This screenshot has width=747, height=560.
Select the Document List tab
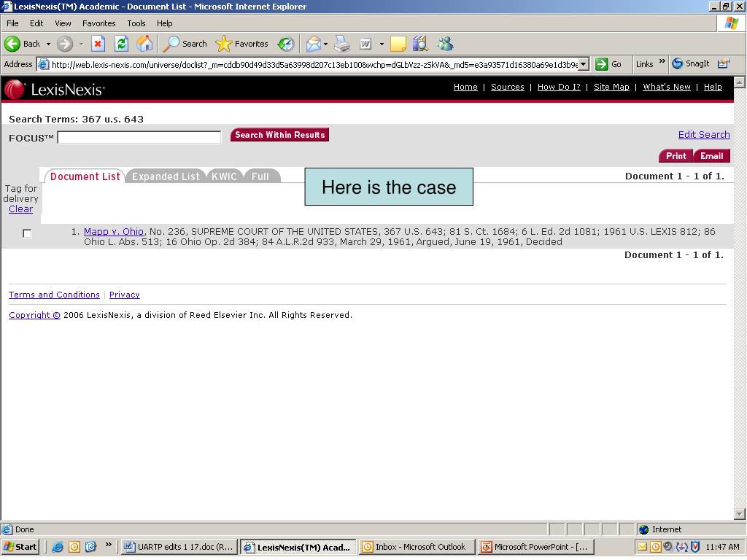tap(85, 176)
